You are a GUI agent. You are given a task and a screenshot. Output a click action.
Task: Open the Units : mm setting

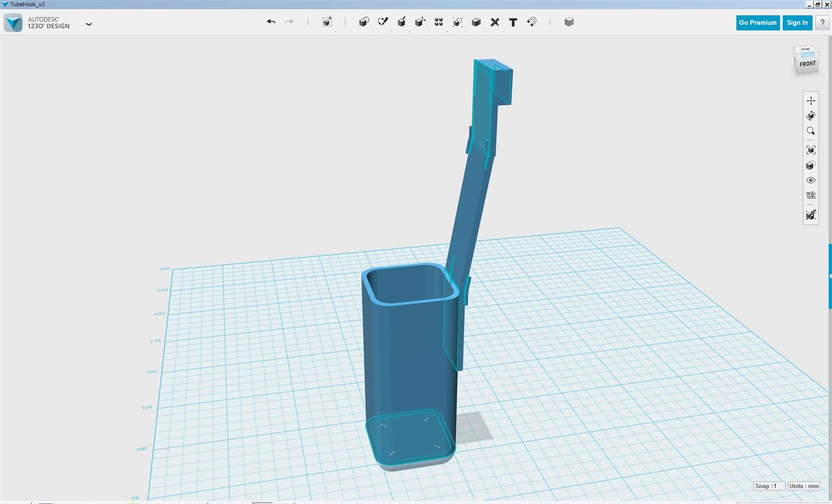click(804, 486)
